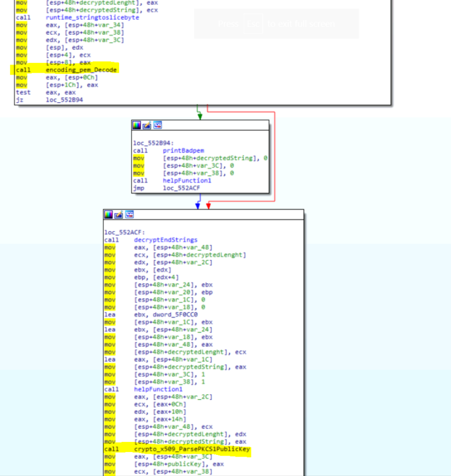Viewport: 451px width, 476px height.
Task: Click the mov [esp+48h+decryptedString], ecx line
Action: pyautogui.click(x=87, y=10)
